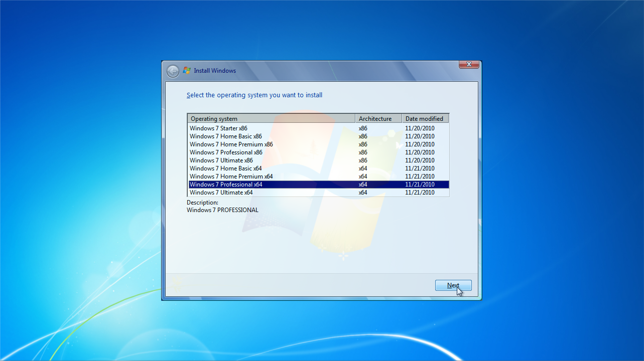This screenshot has height=361, width=644.
Task: Select Windows 7 Home Basic x86
Action: [x=318, y=136]
